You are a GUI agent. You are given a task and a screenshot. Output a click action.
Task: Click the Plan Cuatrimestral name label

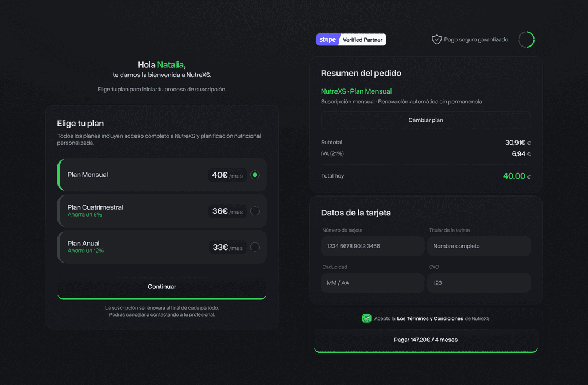click(x=95, y=207)
